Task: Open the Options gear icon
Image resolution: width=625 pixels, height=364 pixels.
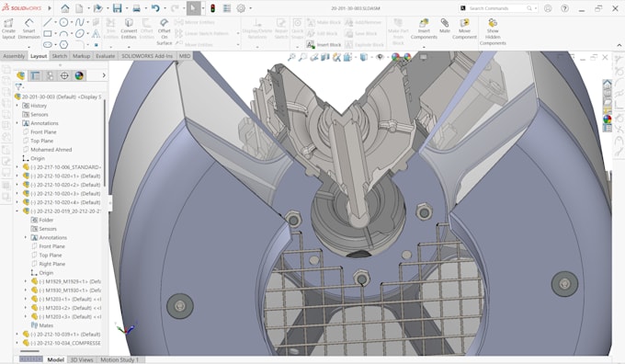Action: (241, 8)
